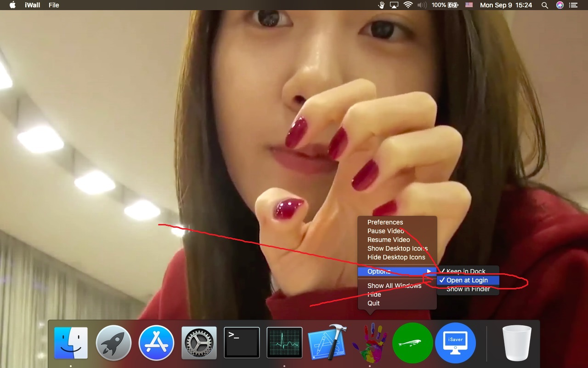Open the Wi-Fi status menu
This screenshot has width=588, height=368.
pyautogui.click(x=408, y=5)
